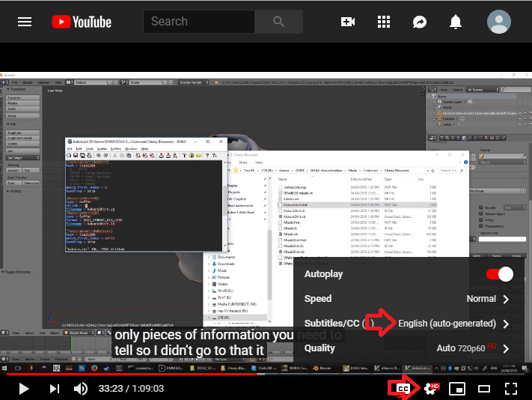Screen dimensions: 532x400
Task: Open the File menu in the GVIM window
Action: (70, 149)
